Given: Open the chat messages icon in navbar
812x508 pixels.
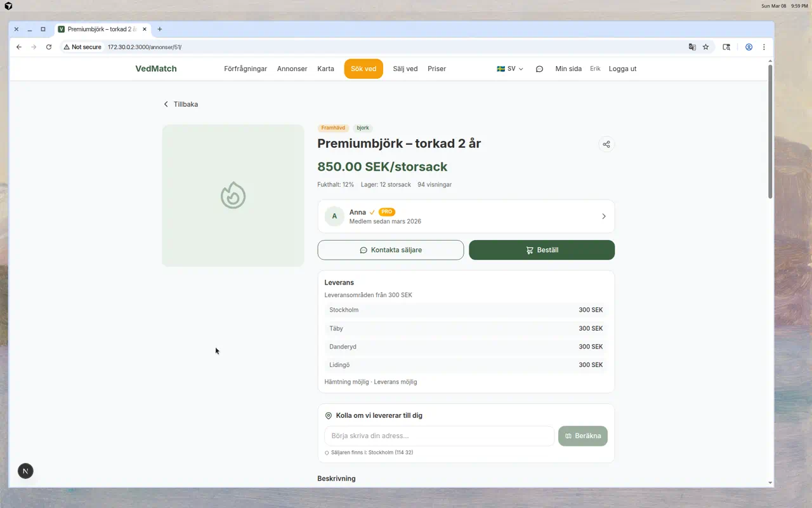Looking at the screenshot, I should (x=539, y=69).
